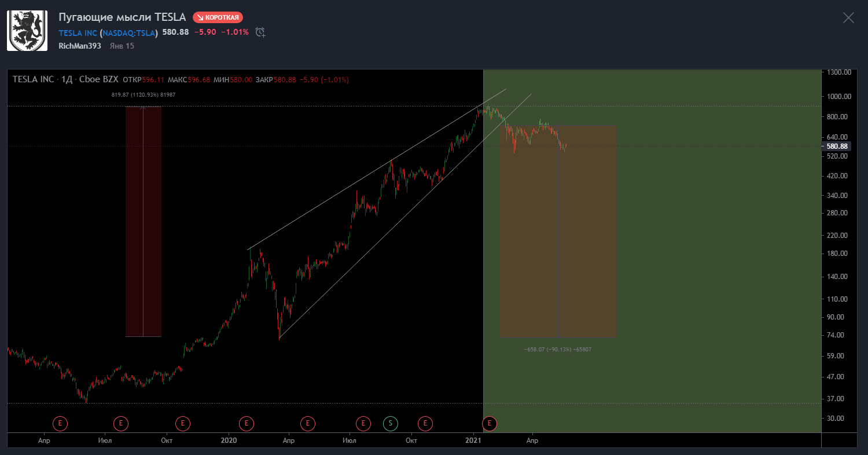Click the current price tag 580.88 on the axis
This screenshot has width=868, height=455.
[837, 146]
